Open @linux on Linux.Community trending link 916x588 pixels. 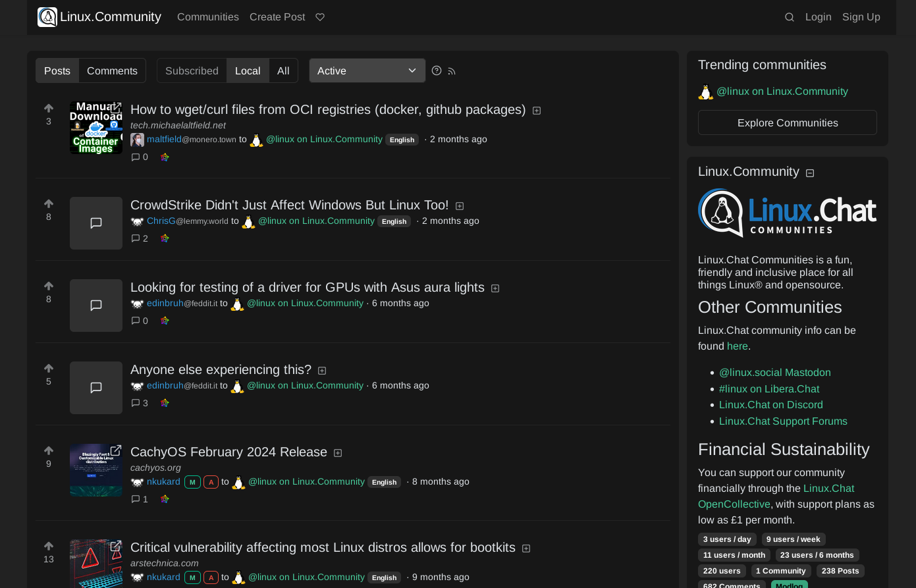tap(782, 92)
